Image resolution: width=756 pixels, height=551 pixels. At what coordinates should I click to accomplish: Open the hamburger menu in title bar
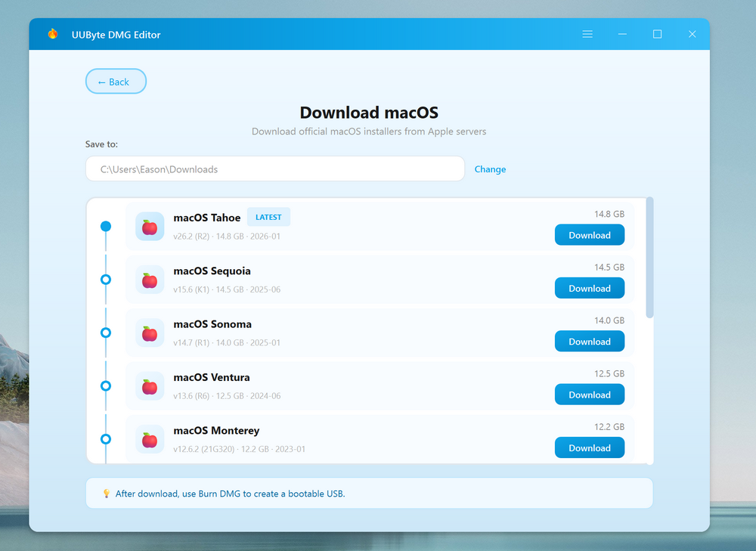(x=587, y=35)
